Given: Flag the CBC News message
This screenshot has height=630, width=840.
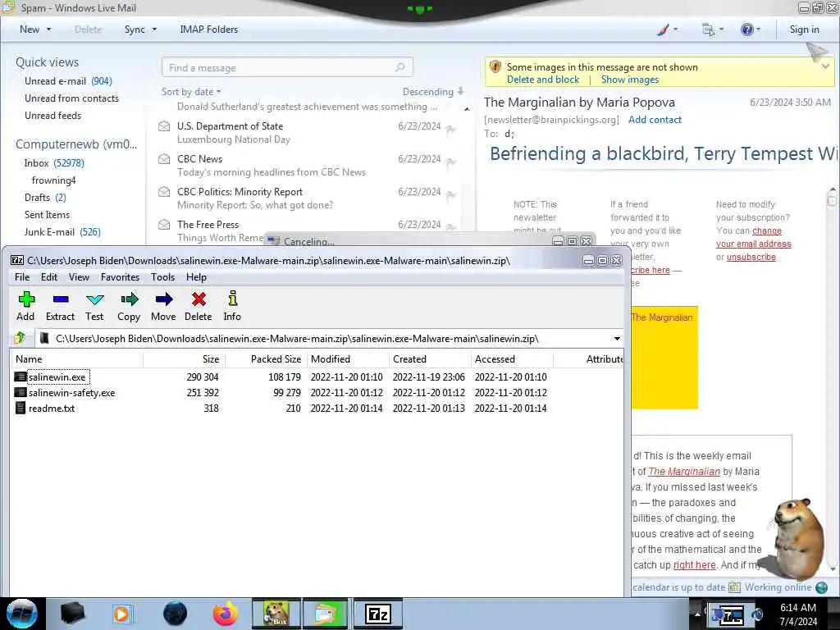Looking at the screenshot, I should pyautogui.click(x=451, y=162).
